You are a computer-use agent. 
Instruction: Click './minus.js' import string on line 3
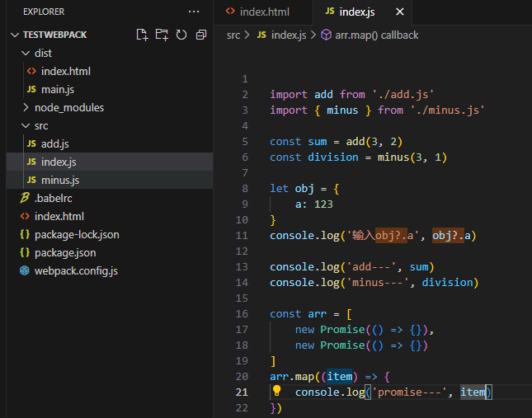(x=448, y=110)
